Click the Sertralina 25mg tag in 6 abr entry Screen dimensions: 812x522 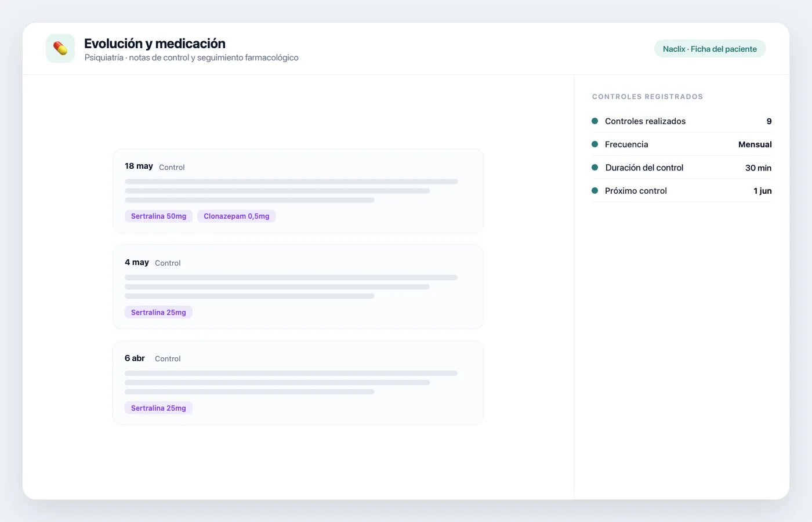[x=158, y=408]
